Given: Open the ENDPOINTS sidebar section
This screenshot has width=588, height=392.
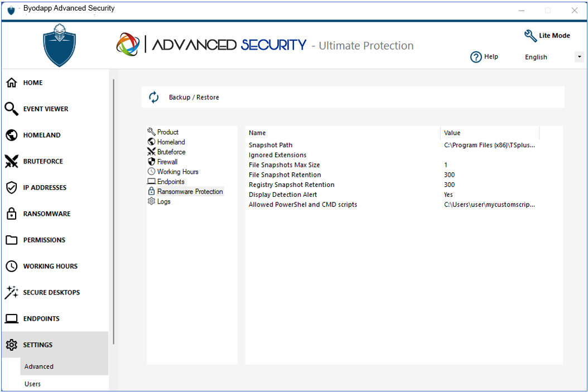Looking at the screenshot, I should pyautogui.click(x=41, y=318).
